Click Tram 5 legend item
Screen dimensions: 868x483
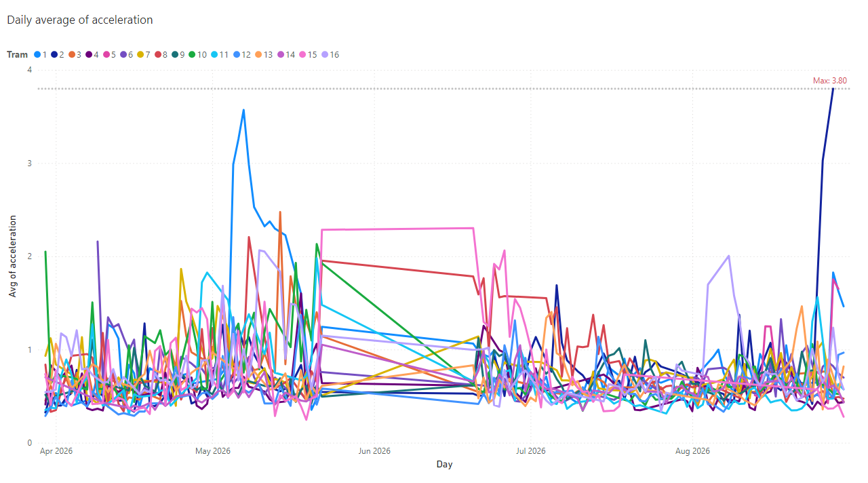tap(108, 54)
